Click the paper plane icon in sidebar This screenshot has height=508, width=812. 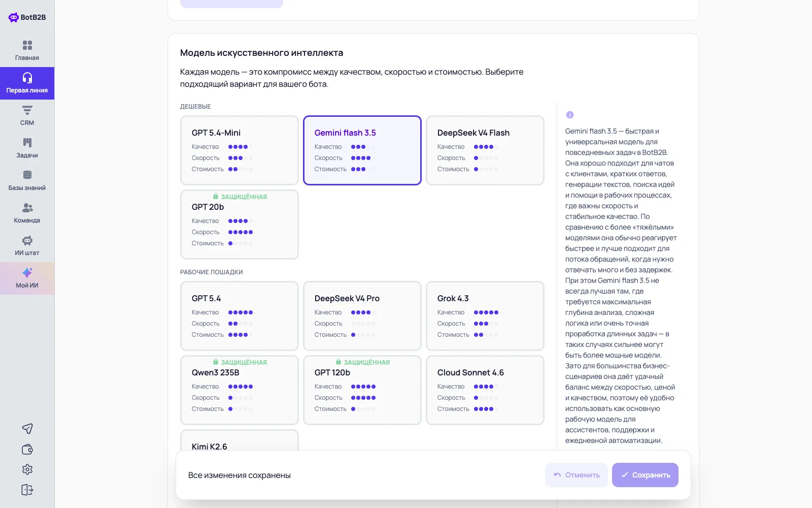(27, 429)
